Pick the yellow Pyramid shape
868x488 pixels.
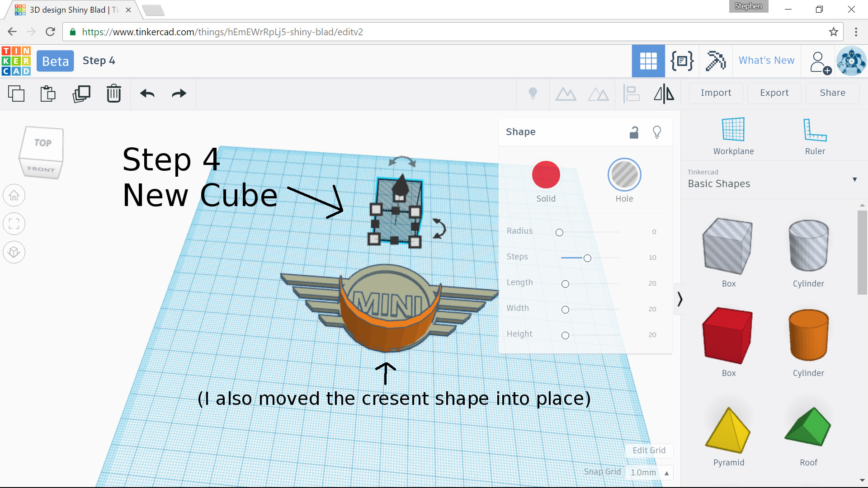[x=727, y=430]
